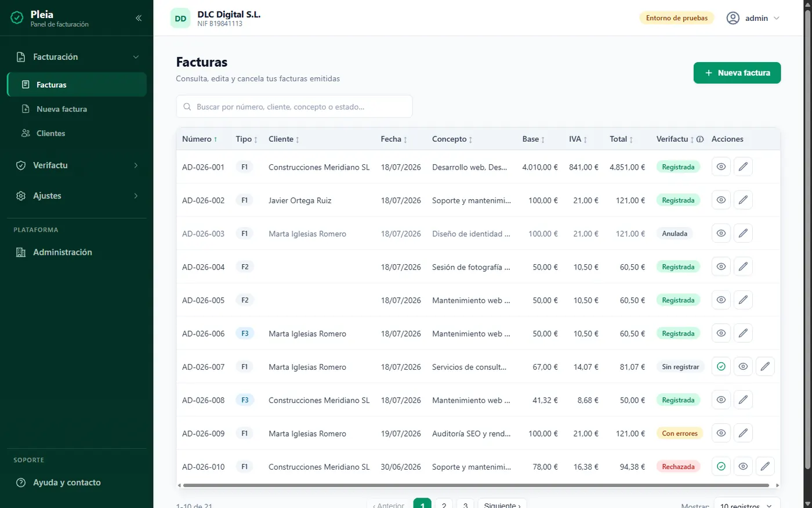The height and width of the screenshot is (508, 812).
Task: Open the admin user dropdown menu
Action: point(753,18)
